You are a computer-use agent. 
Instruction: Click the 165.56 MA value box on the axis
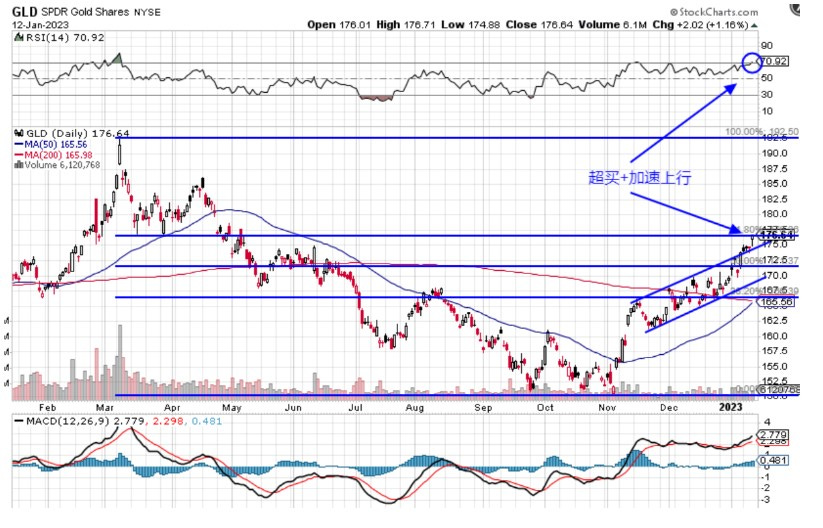(776, 302)
